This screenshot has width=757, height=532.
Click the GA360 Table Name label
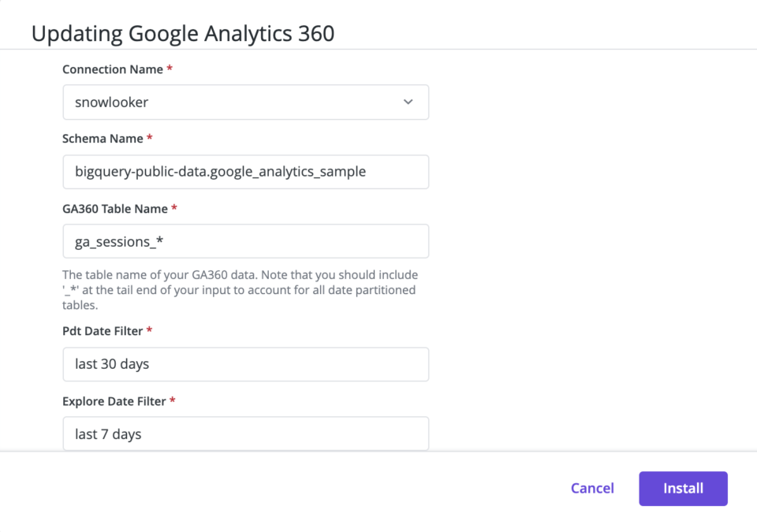(115, 209)
